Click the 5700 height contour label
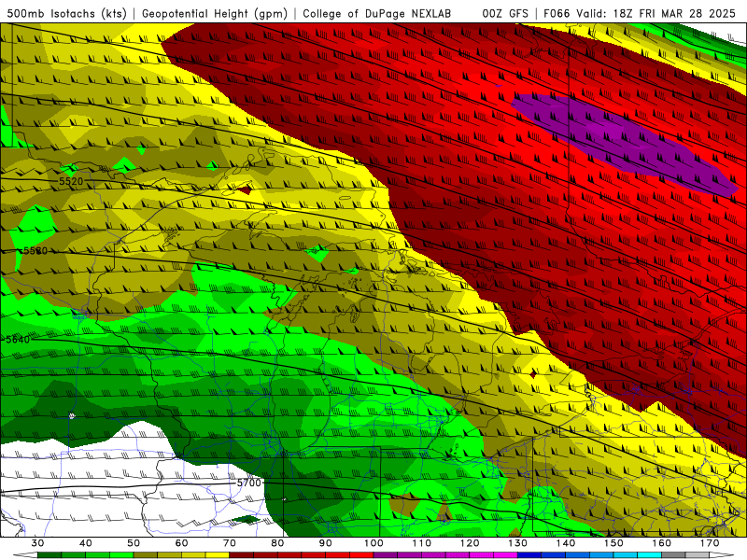Screen dimensions: 747x560 tap(249, 483)
